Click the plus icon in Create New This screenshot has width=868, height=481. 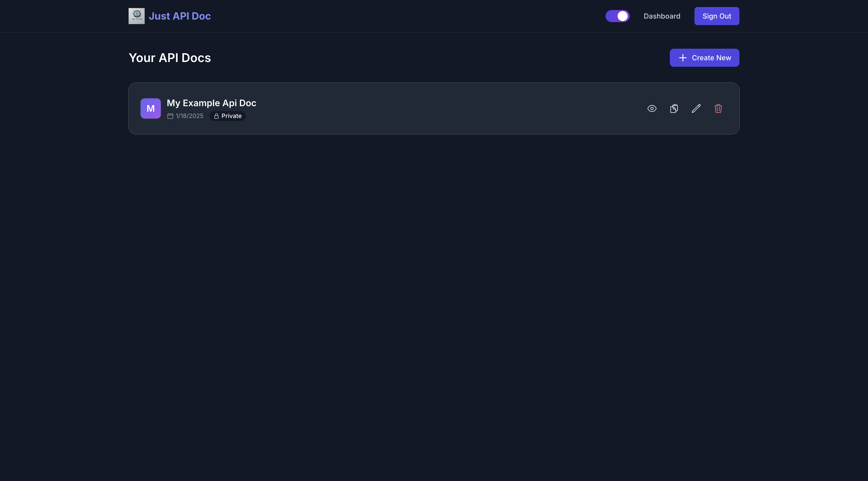pos(683,58)
